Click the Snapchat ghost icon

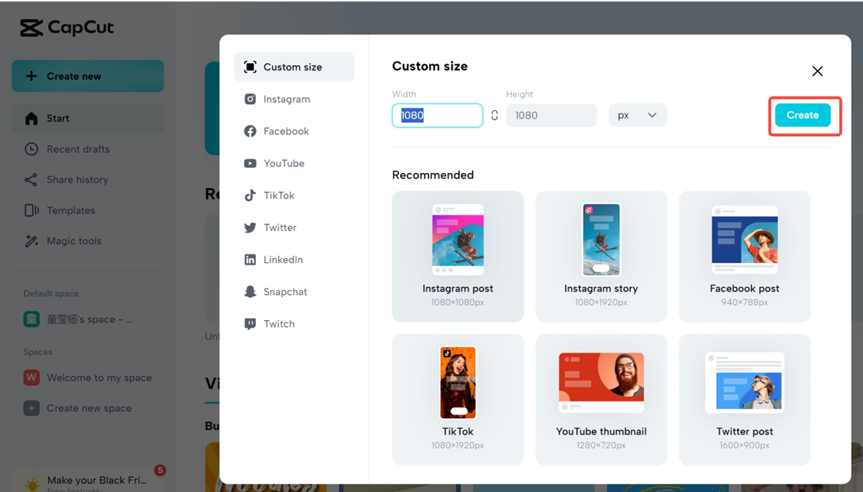click(x=250, y=292)
